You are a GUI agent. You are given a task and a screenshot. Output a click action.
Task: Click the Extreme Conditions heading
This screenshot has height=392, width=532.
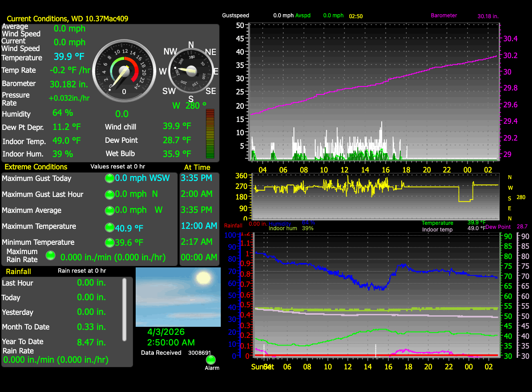36,167
